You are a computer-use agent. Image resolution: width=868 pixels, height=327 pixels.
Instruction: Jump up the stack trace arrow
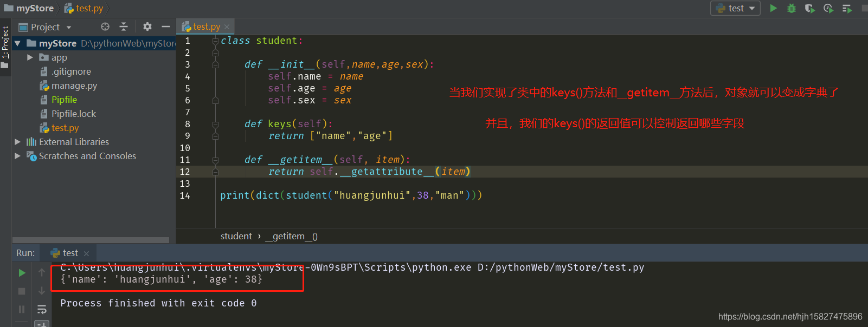(x=42, y=273)
